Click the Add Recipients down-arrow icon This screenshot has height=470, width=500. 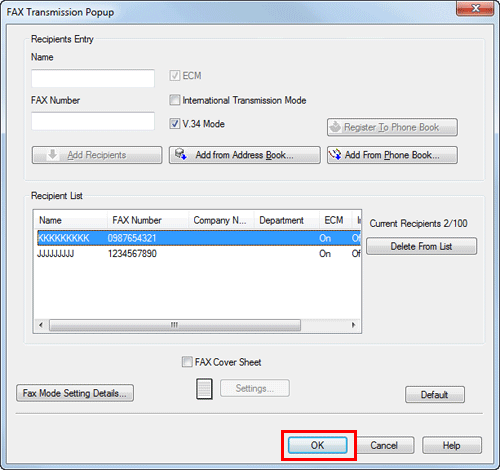pyautogui.click(x=52, y=155)
